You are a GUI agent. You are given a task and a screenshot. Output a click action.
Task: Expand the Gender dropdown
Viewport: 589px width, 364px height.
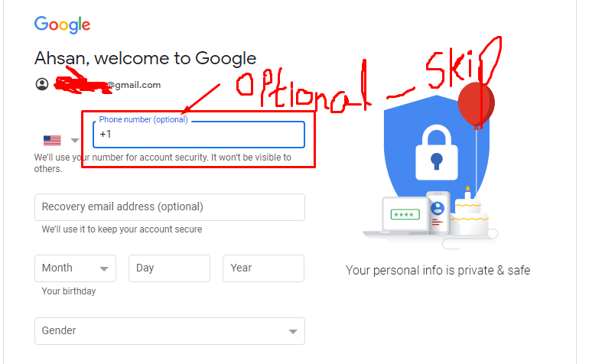(170, 331)
